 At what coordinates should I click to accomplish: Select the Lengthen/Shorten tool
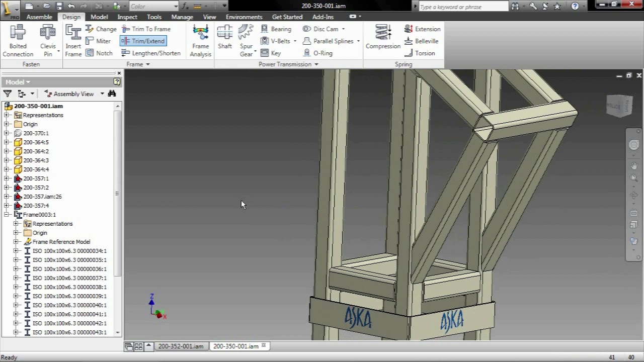[x=151, y=53]
